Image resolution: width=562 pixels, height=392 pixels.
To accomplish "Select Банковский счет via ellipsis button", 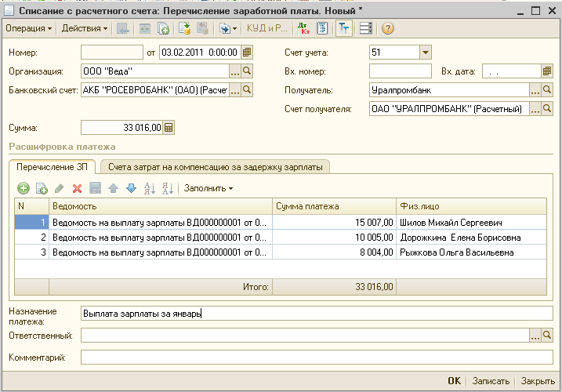I will 235,90.
